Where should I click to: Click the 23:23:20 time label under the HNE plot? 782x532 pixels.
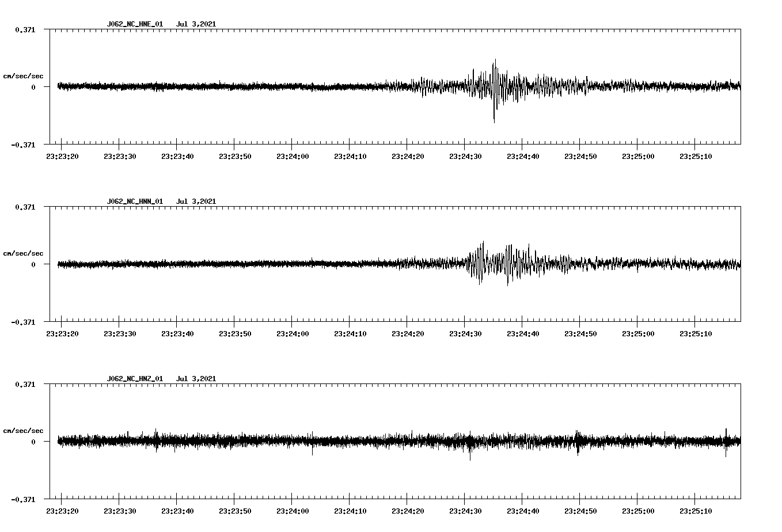[62, 157]
